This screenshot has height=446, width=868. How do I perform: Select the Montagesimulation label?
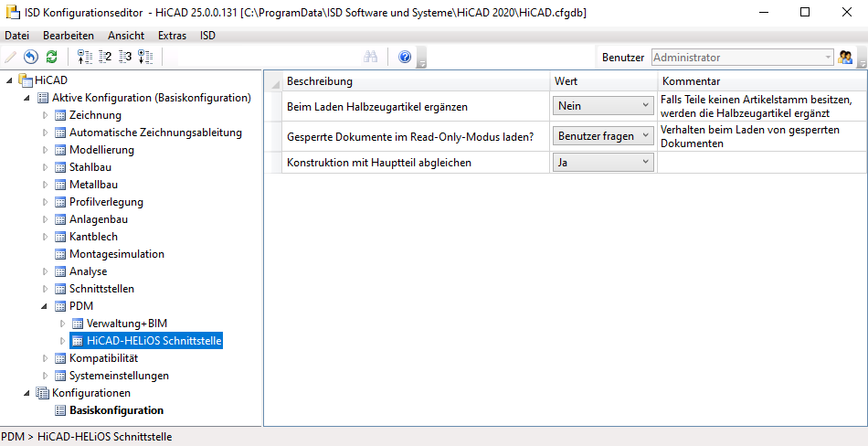click(x=117, y=254)
